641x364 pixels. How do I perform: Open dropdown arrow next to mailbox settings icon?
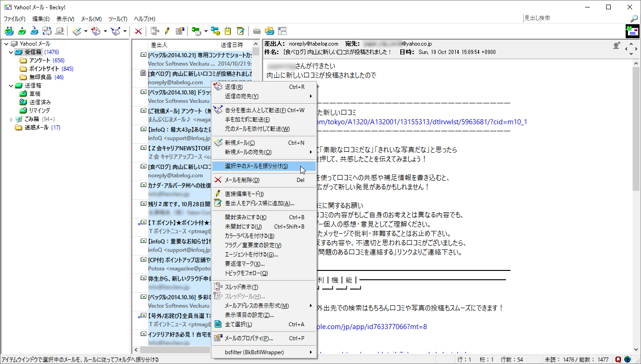coord(206,31)
